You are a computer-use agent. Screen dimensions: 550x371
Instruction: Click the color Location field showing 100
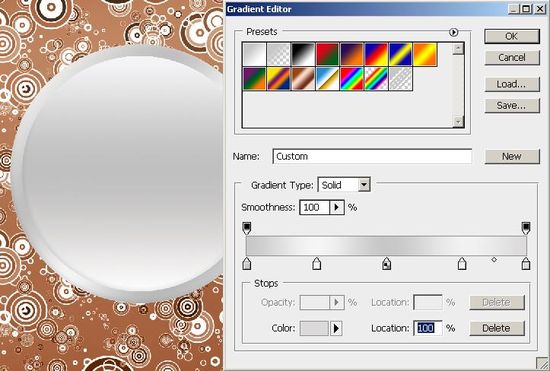pos(428,328)
